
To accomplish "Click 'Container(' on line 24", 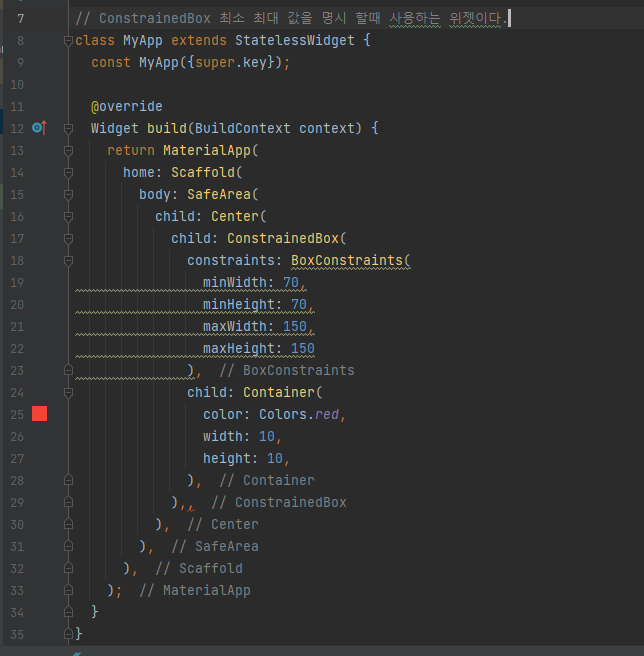I will [283, 392].
